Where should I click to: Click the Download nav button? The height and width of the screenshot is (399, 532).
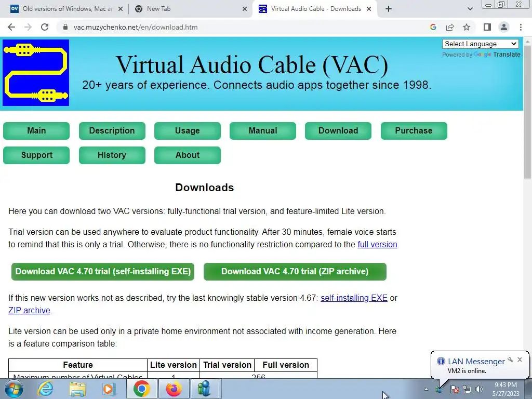click(338, 130)
